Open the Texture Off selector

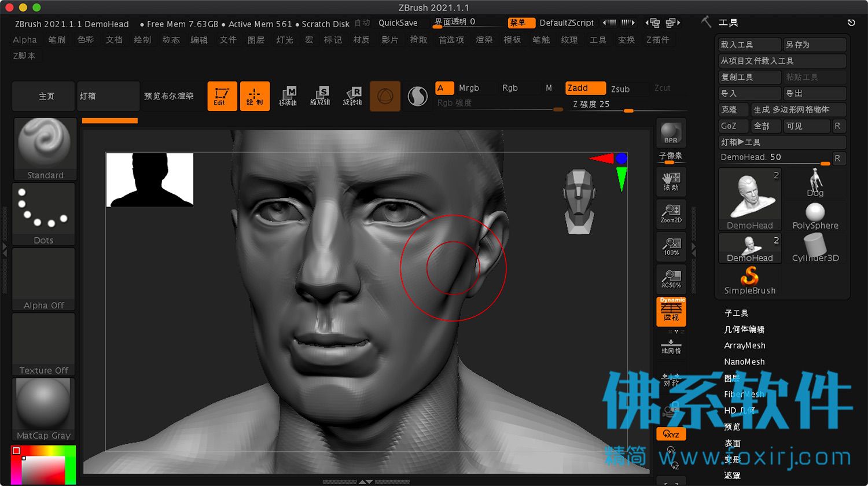coord(44,344)
